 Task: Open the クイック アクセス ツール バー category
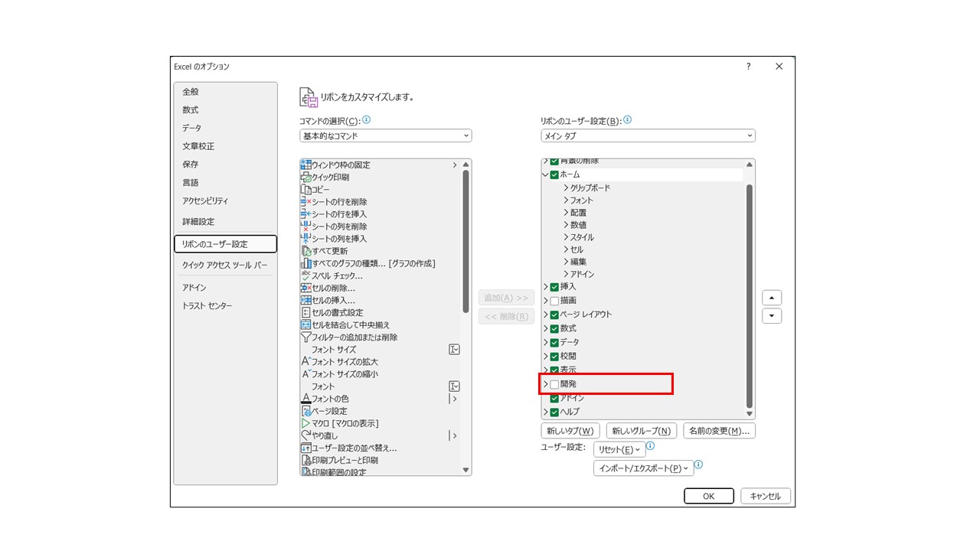[x=225, y=266]
